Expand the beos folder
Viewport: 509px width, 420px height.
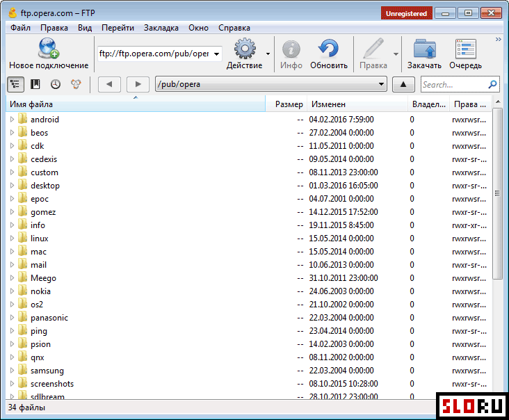12,132
